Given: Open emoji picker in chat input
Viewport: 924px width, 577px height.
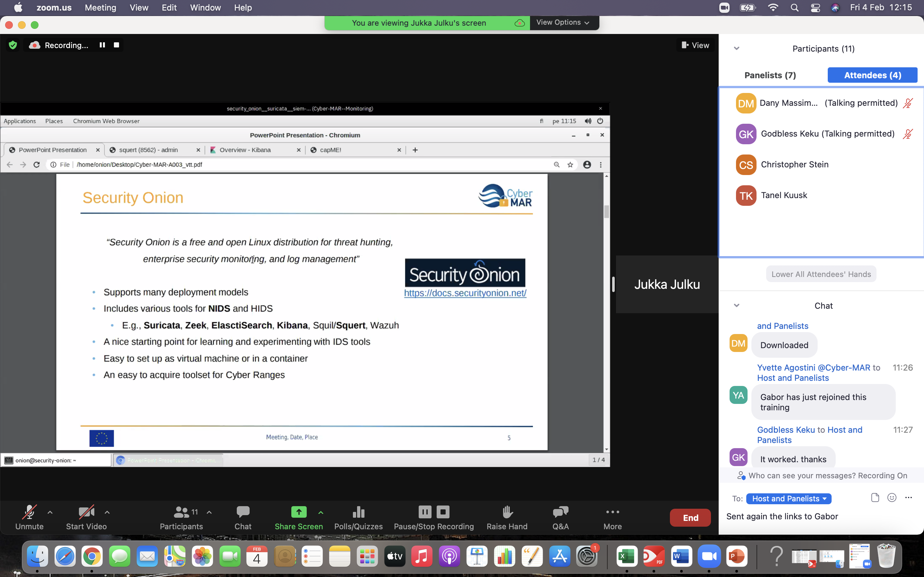Looking at the screenshot, I should 892,498.
